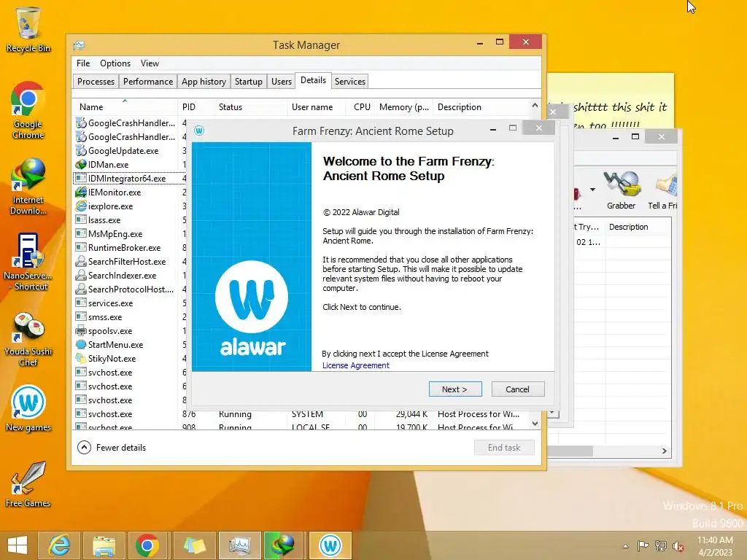Select the RuntimeBroker.exe process row
The width and height of the screenshot is (747, 560).
tap(128, 248)
